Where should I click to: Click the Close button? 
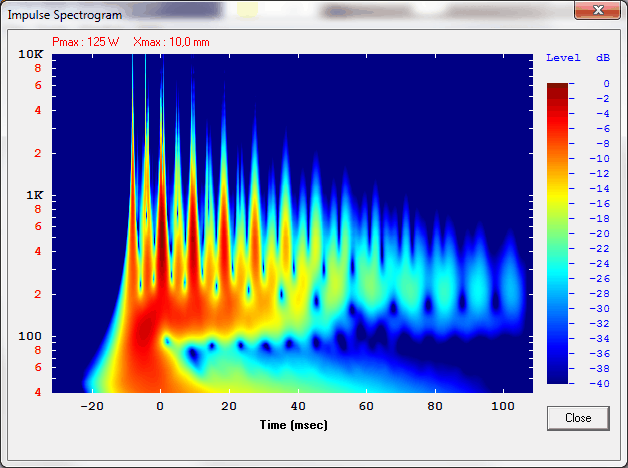pyautogui.click(x=578, y=418)
